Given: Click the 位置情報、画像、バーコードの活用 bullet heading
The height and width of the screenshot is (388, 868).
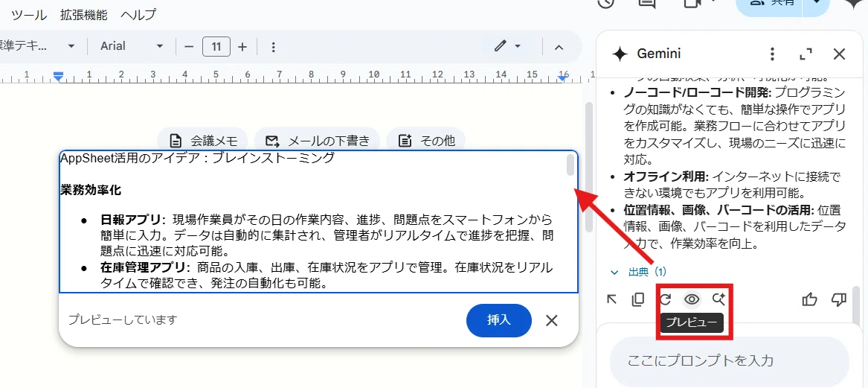Looking at the screenshot, I should pos(718,211).
